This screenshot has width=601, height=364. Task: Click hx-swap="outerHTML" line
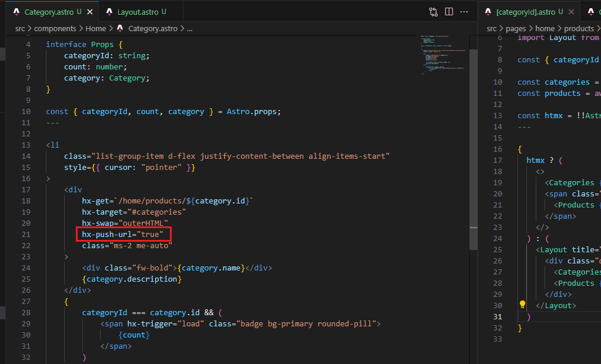(x=125, y=223)
